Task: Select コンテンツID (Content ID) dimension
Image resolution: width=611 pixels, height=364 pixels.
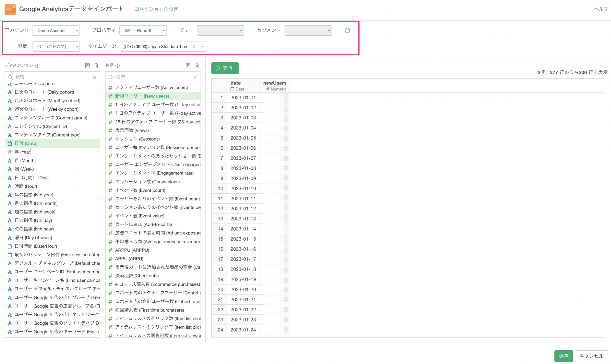Action: pos(52,126)
